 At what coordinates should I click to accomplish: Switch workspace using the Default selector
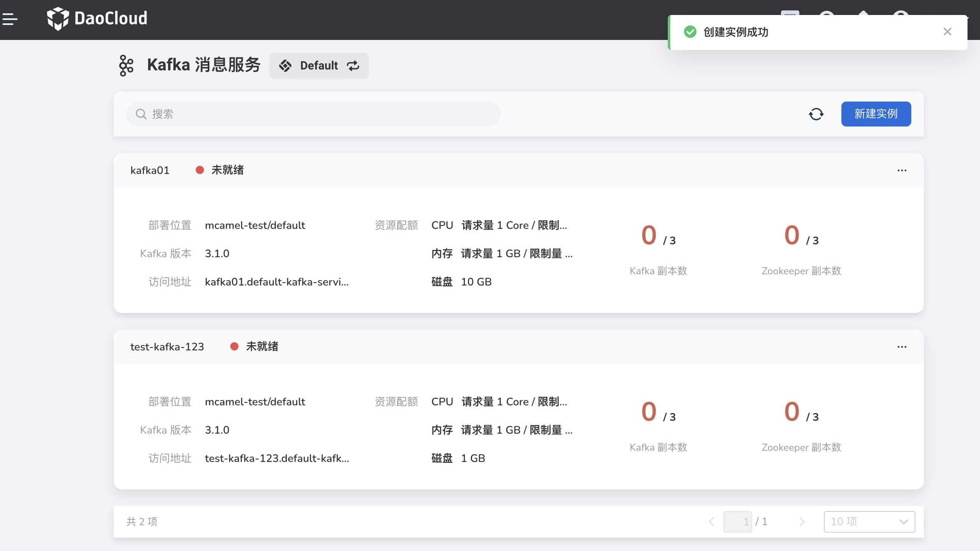pos(319,66)
